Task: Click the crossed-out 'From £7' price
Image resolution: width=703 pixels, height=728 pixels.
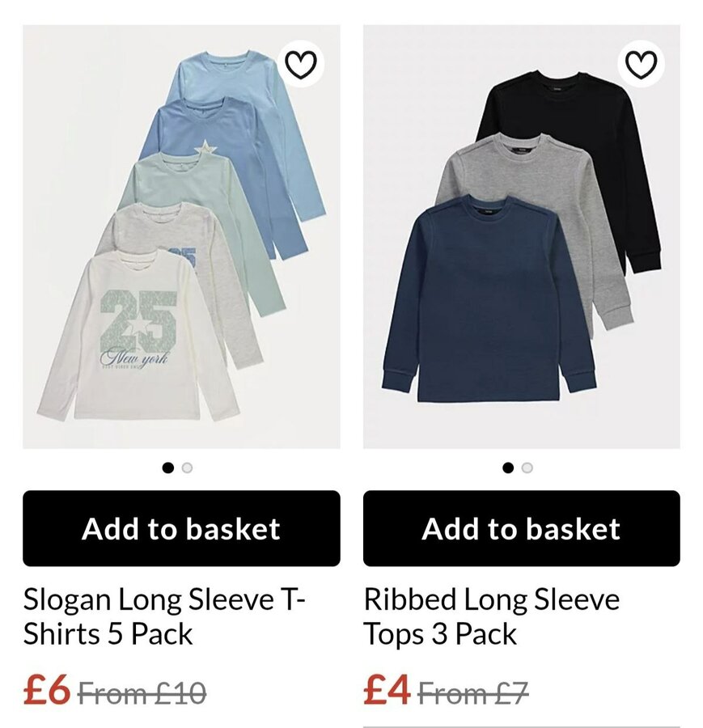Action: [x=474, y=693]
